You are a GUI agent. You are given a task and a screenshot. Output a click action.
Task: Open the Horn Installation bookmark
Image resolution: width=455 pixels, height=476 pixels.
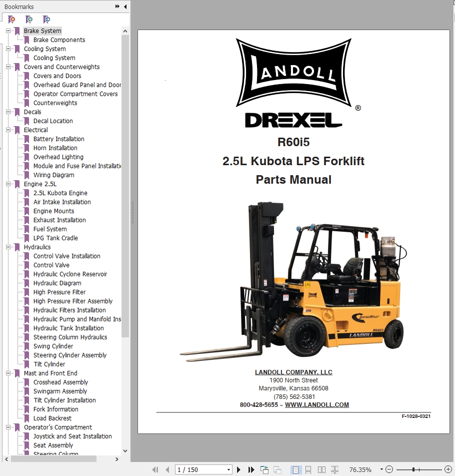pyautogui.click(x=55, y=148)
